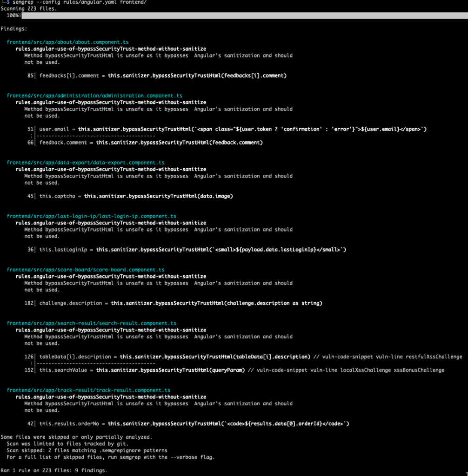Click line 182 challenge.description code finding
468x476 pixels.
click(181, 303)
